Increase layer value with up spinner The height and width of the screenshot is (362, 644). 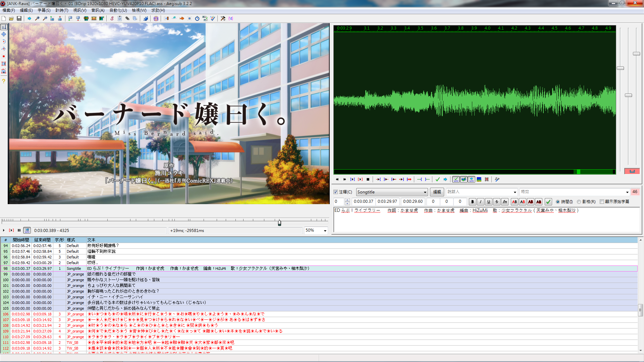[347, 200]
